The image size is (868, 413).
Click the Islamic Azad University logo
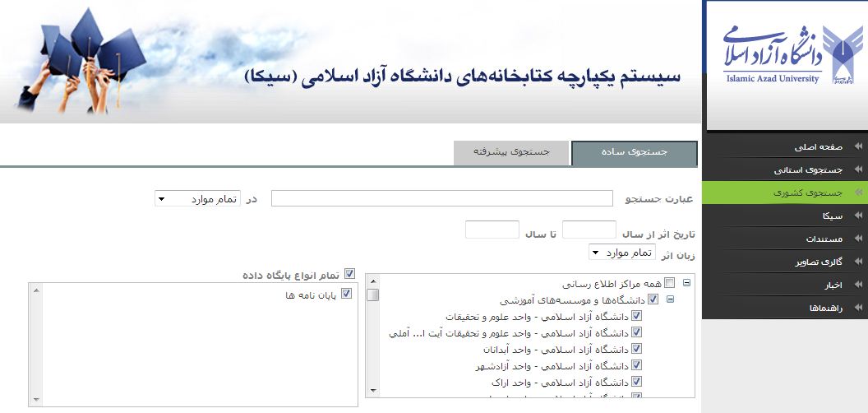coord(792,54)
